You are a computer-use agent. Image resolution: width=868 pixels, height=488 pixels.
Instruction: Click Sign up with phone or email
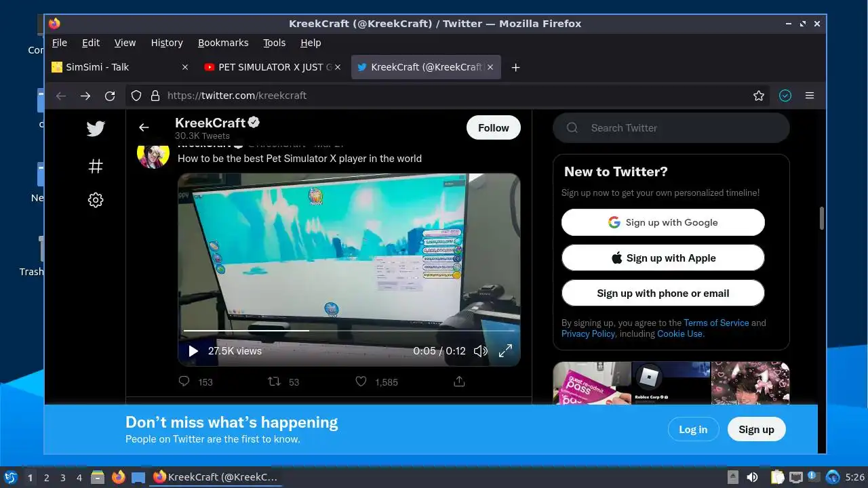pos(663,293)
